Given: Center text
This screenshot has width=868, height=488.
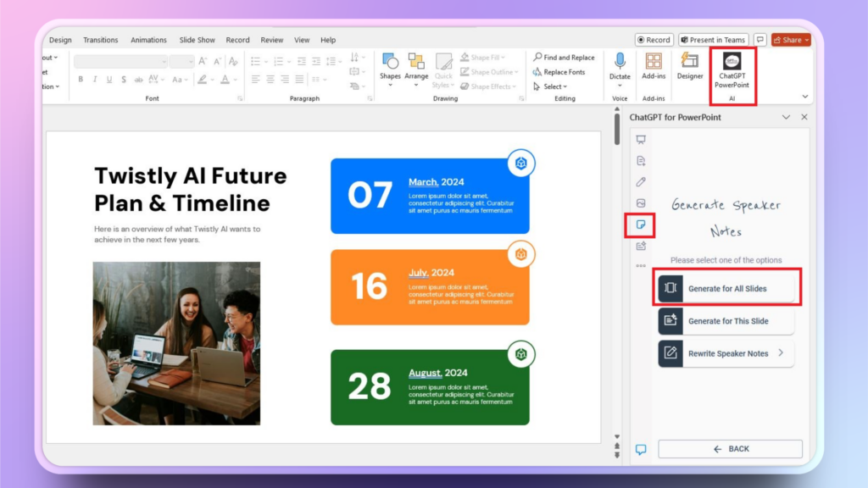Looking at the screenshot, I should pos(270,80).
